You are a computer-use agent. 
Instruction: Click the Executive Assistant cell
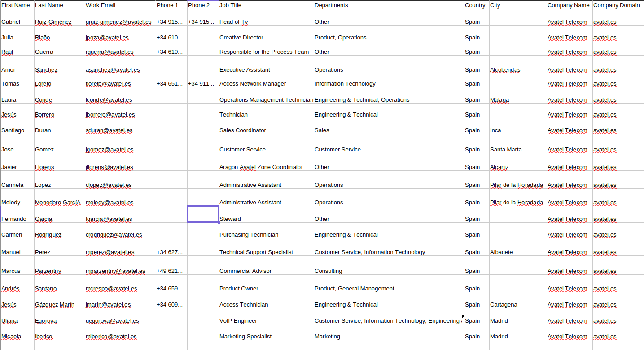click(x=266, y=65)
